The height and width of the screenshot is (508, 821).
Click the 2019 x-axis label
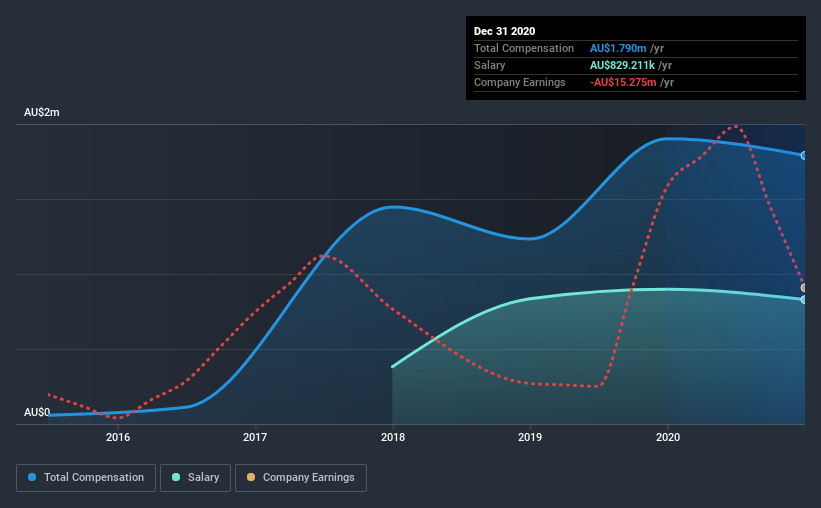tap(530, 437)
